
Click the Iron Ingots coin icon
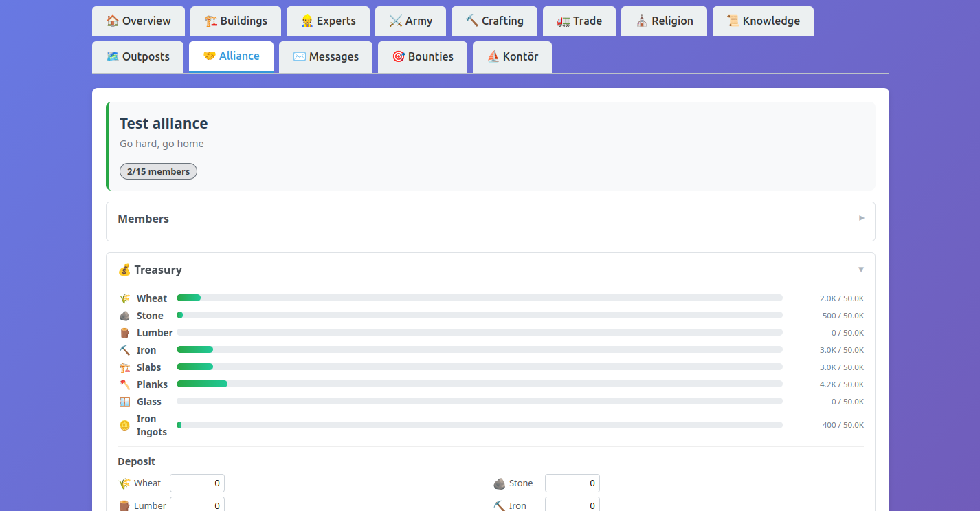[124, 425]
